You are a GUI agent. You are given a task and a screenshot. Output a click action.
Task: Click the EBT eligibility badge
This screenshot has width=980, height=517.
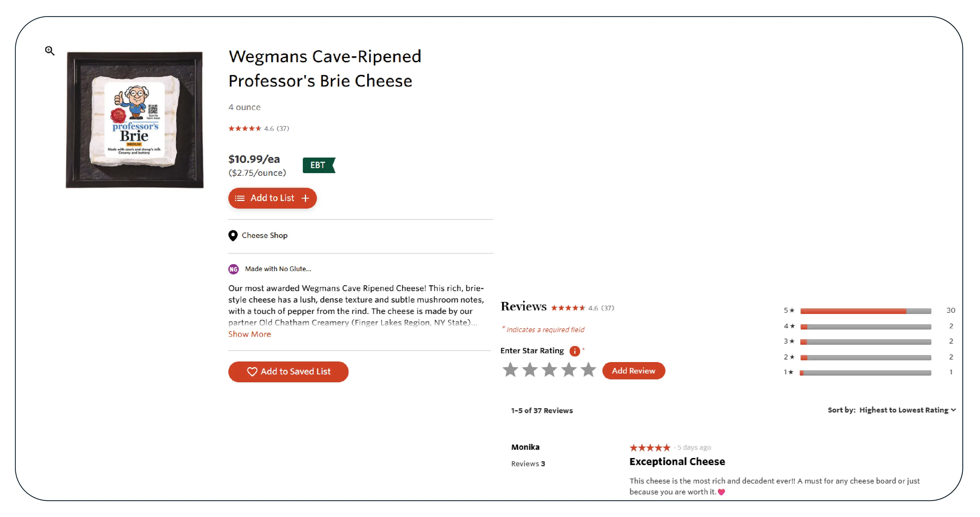[x=318, y=165]
